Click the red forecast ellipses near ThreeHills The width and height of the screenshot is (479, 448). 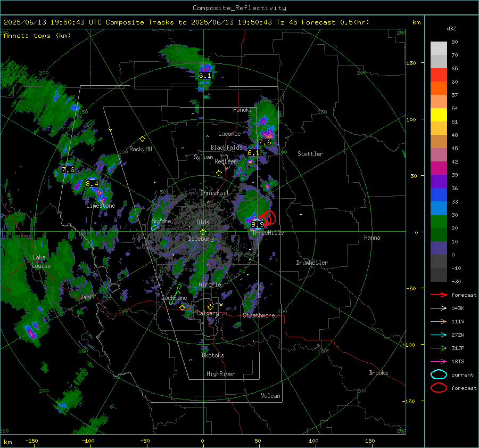[x=267, y=218]
